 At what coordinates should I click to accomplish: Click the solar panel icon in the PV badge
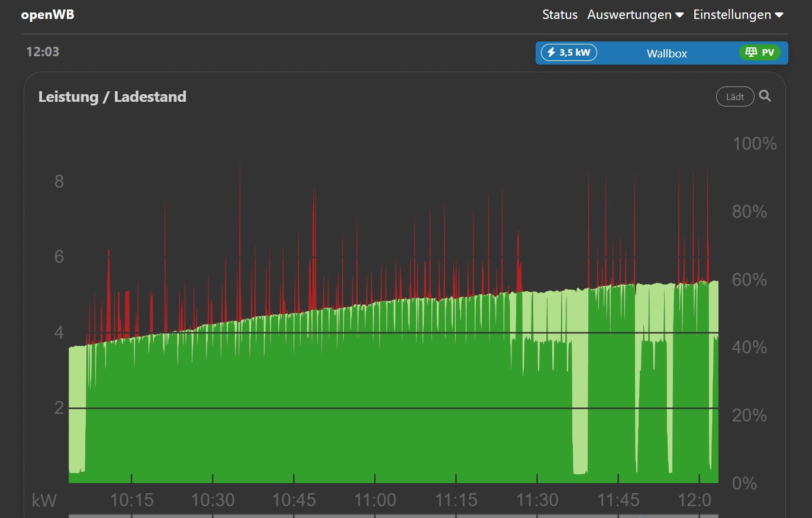point(751,53)
